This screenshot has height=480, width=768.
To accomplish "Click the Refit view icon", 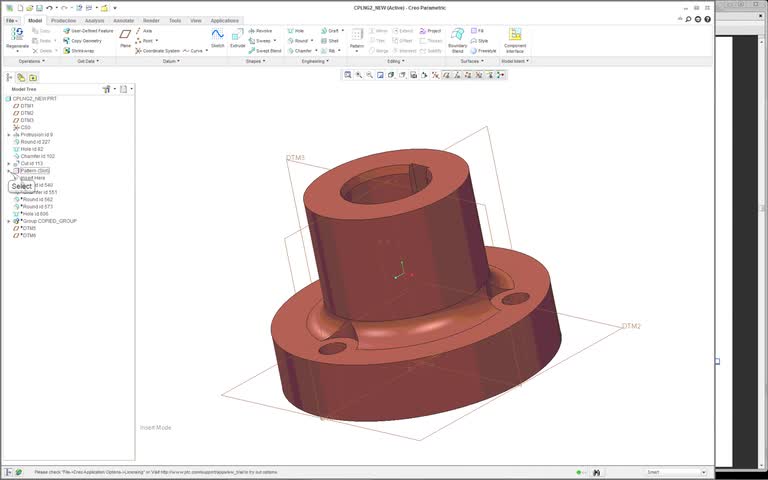I will coord(348,75).
